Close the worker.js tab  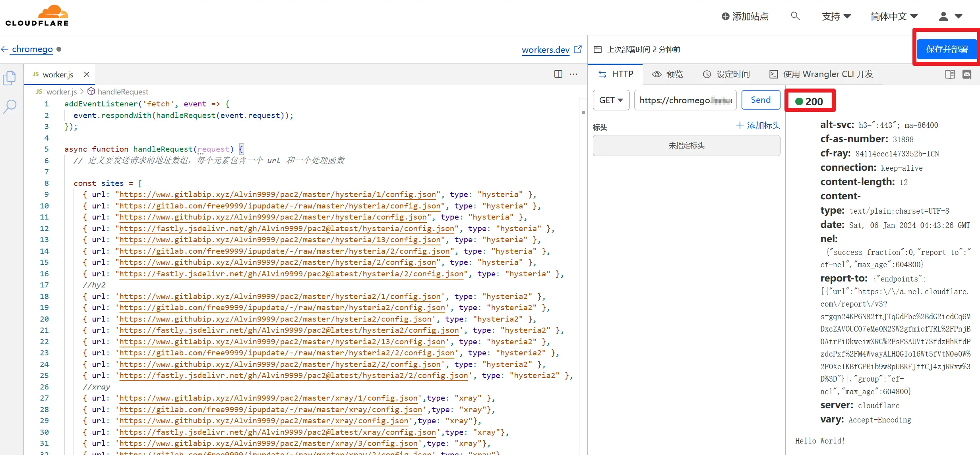pos(87,74)
